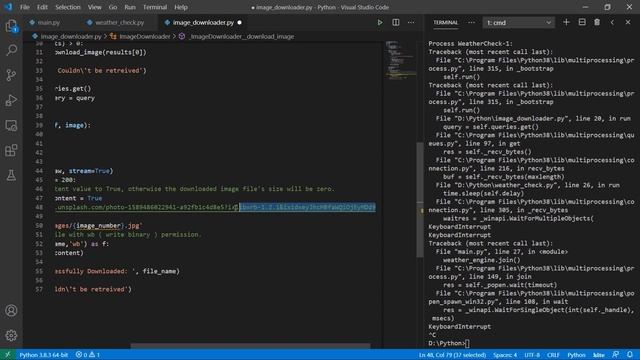Select the image_downloader.py tab
Viewport: 640px width, 360px height.
[203, 22]
